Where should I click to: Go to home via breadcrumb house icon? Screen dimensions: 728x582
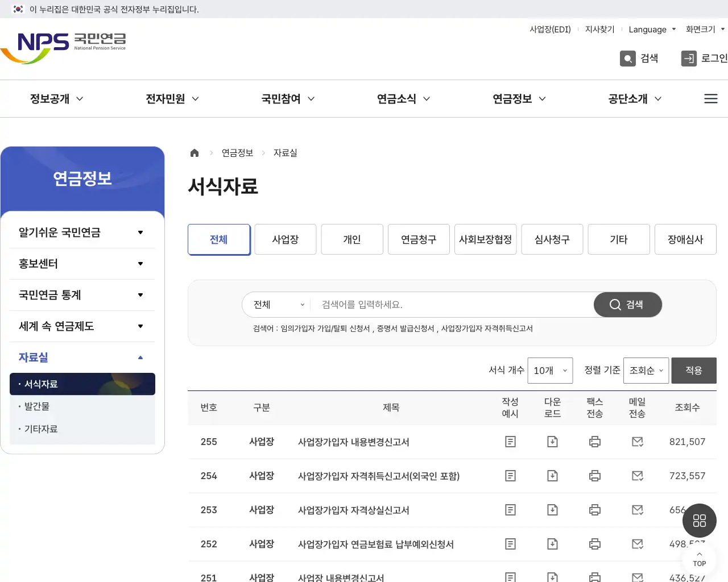[195, 153]
